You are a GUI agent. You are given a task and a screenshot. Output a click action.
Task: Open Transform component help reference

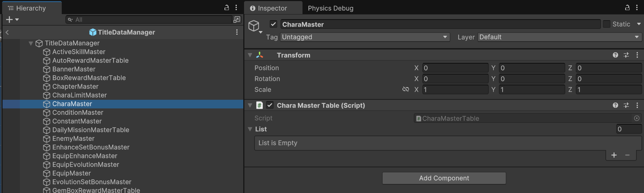click(615, 55)
